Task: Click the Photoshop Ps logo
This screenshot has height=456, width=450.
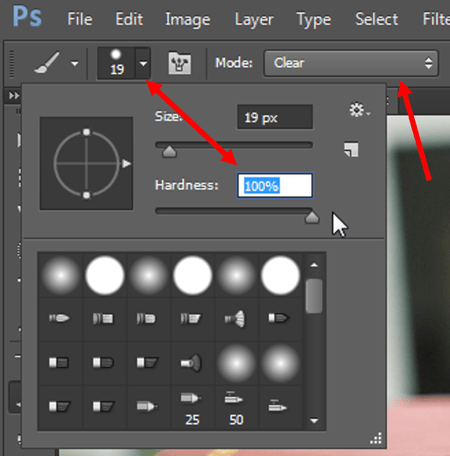Action: [x=27, y=17]
